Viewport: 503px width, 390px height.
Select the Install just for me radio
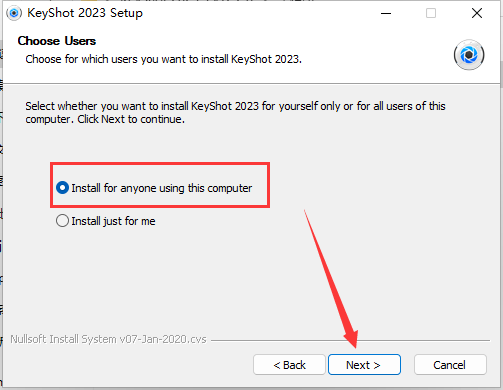coord(62,221)
